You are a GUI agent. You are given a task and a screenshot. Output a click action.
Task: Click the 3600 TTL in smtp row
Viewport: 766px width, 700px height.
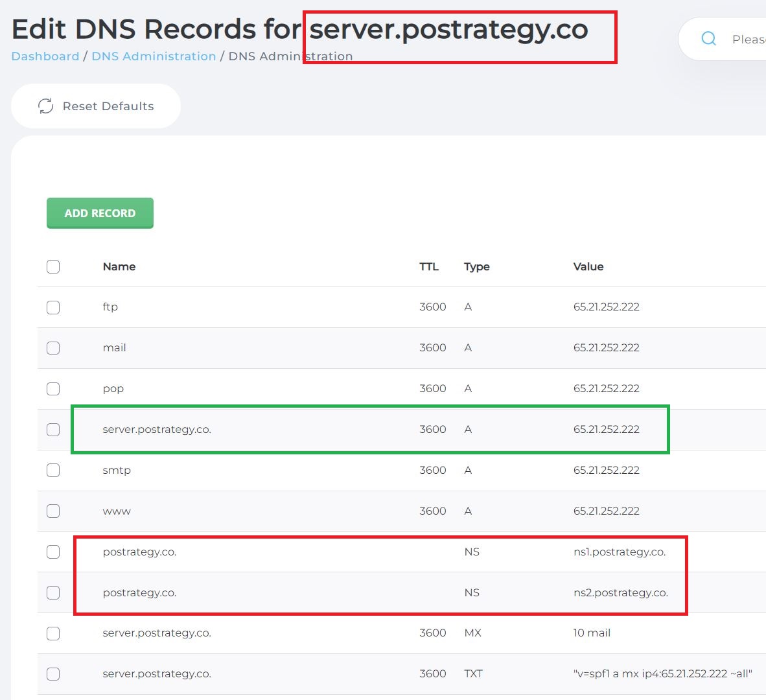point(433,471)
